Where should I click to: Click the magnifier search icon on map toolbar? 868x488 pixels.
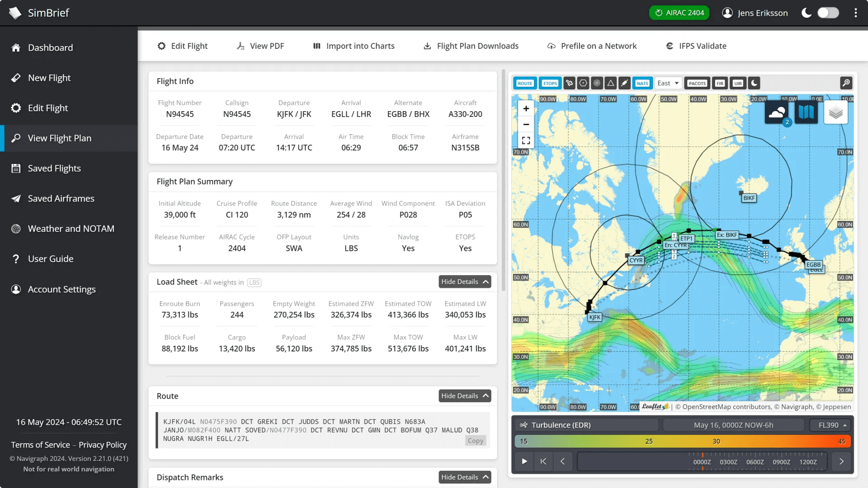(846, 83)
